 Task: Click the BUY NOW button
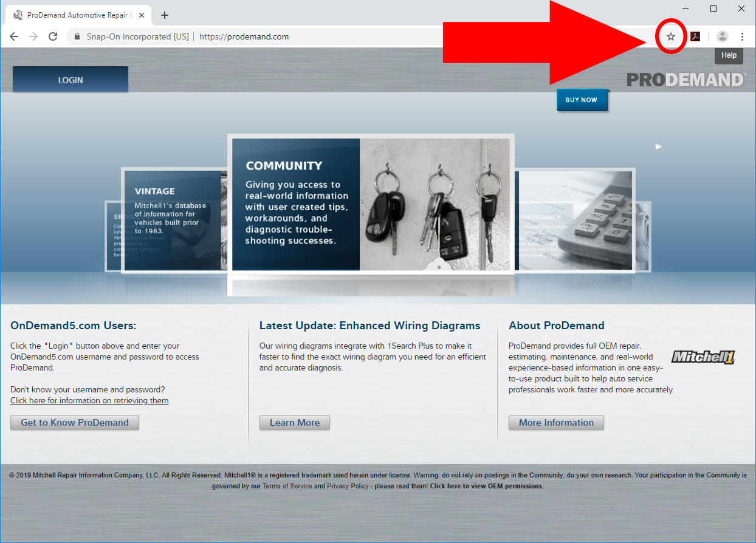point(582,100)
